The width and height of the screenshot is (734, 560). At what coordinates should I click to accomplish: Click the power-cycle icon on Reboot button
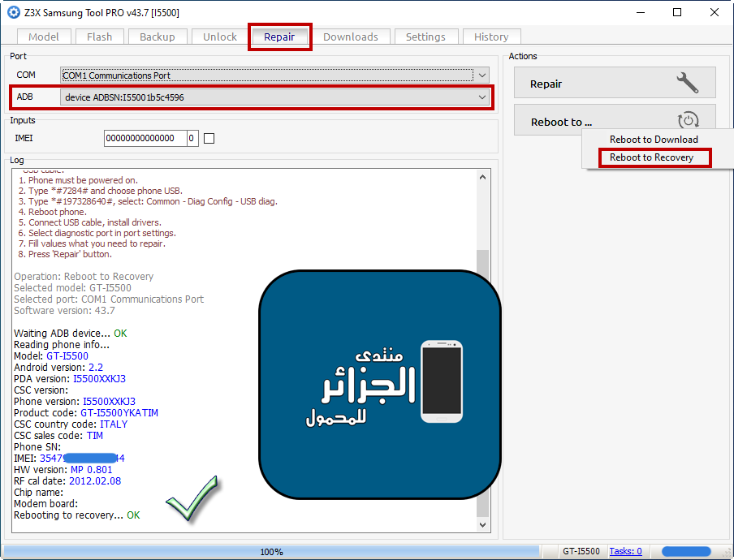pos(689,121)
